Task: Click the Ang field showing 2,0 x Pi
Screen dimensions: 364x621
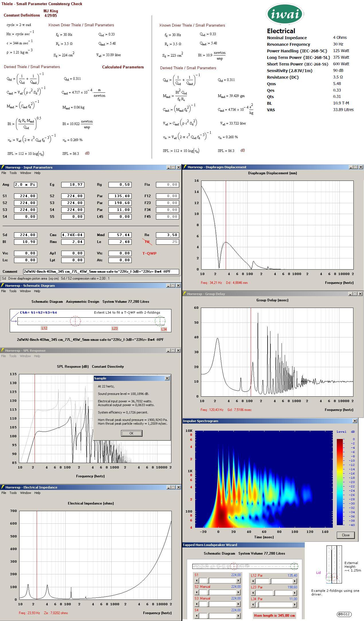Action: [x=26, y=185]
